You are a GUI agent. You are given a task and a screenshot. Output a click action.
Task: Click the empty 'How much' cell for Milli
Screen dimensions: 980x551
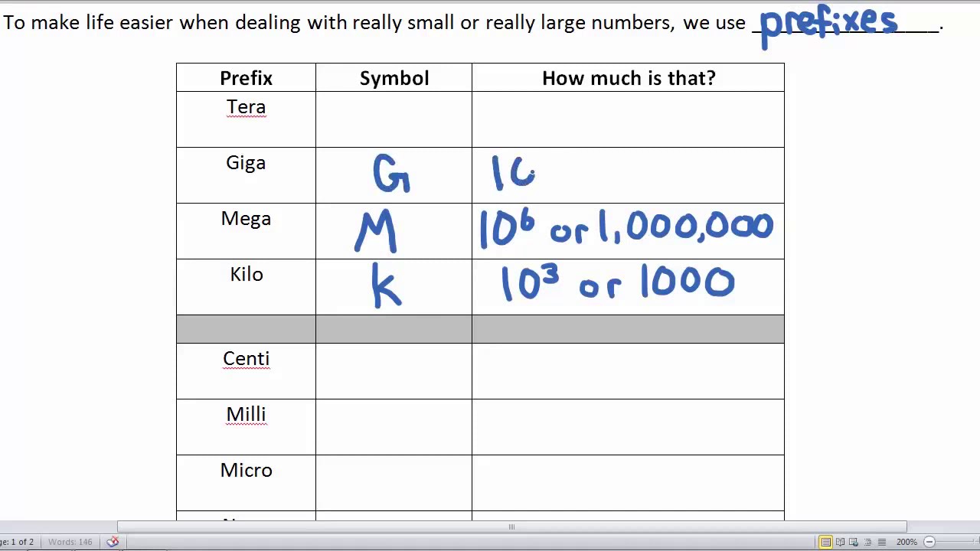pyautogui.click(x=629, y=427)
